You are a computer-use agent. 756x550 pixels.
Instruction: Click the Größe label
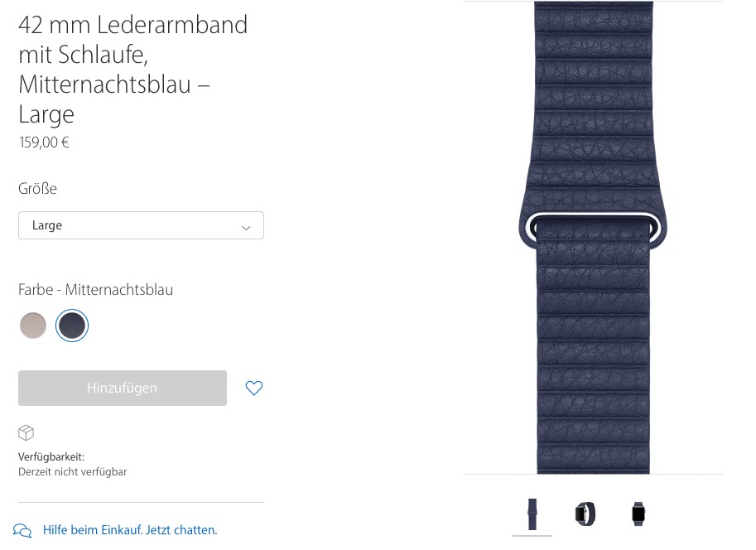[x=37, y=188]
